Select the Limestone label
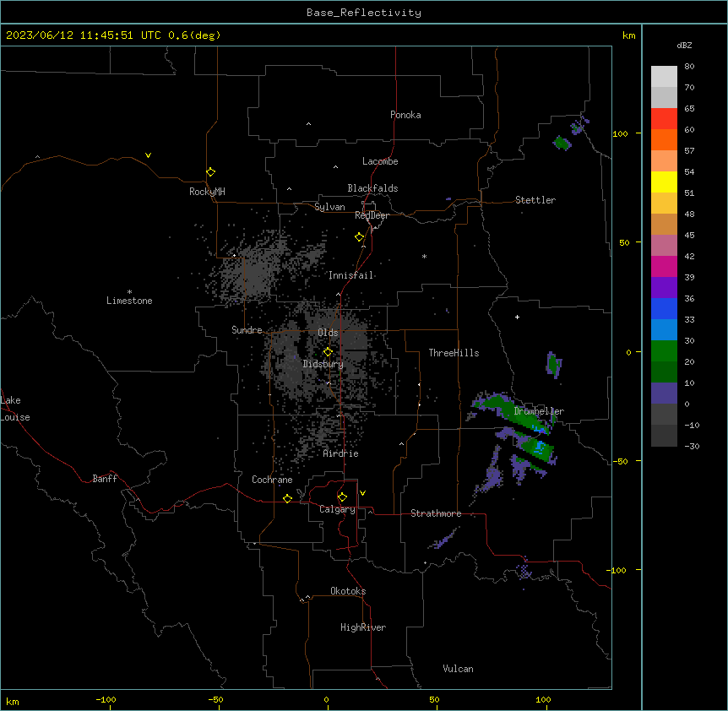The height and width of the screenshot is (711, 728). coord(129,301)
